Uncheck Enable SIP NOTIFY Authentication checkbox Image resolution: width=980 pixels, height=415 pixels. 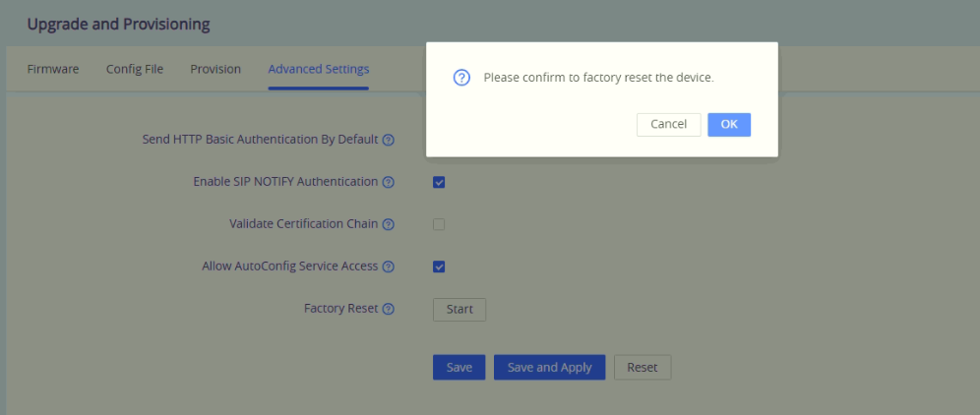coord(439,183)
